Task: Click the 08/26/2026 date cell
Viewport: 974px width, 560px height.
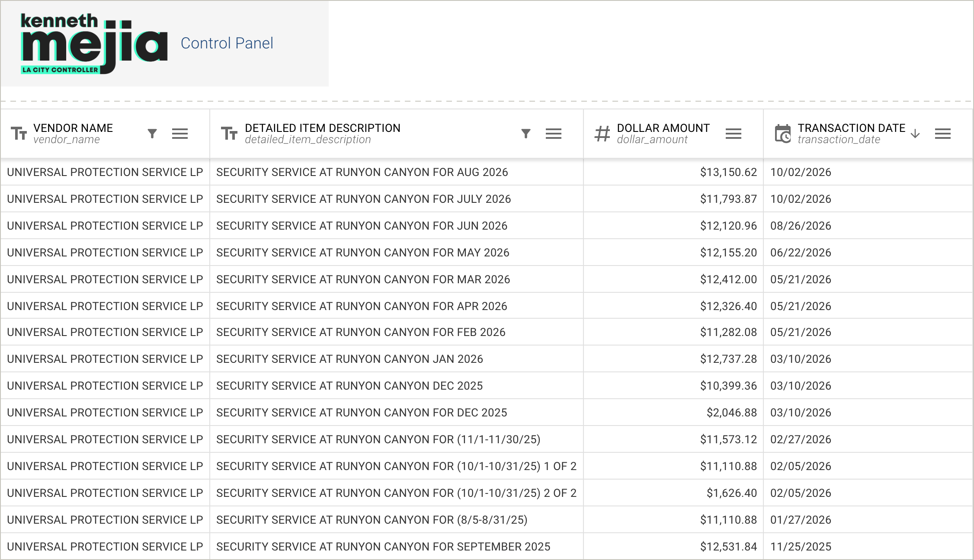Action: click(868, 226)
